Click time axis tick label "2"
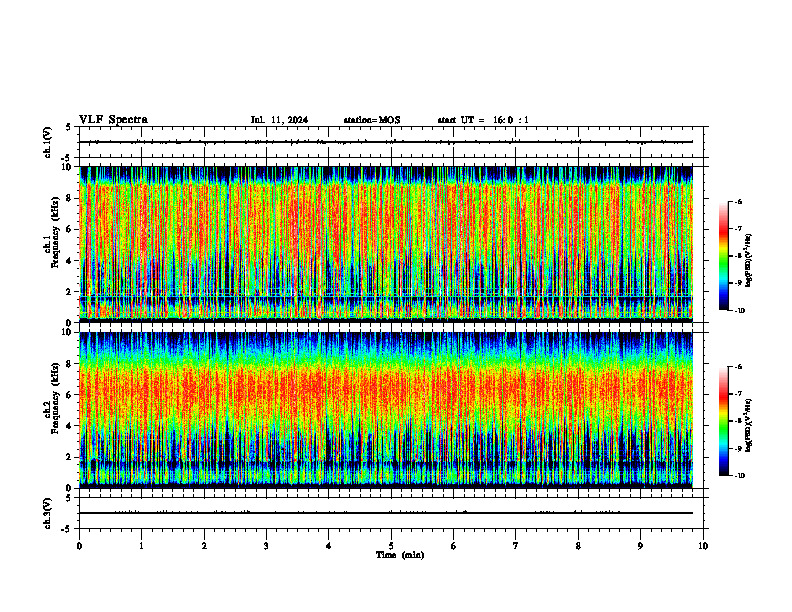792x612 pixels. [x=204, y=546]
